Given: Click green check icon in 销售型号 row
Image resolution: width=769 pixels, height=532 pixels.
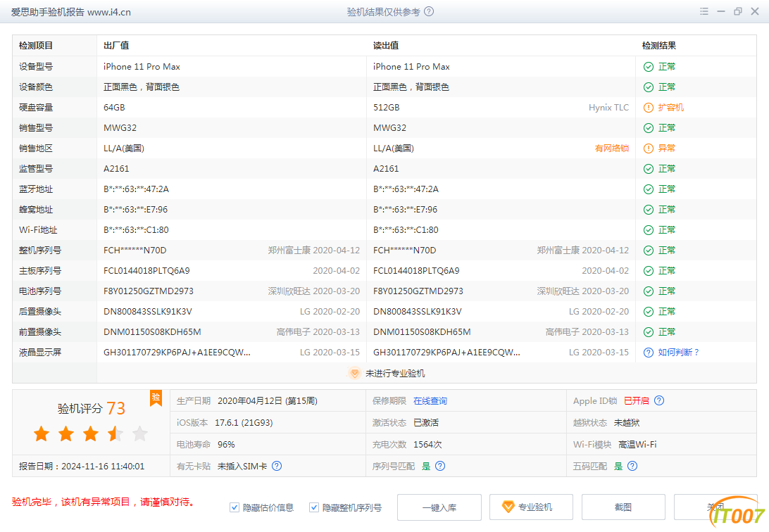Looking at the screenshot, I should click(649, 128).
